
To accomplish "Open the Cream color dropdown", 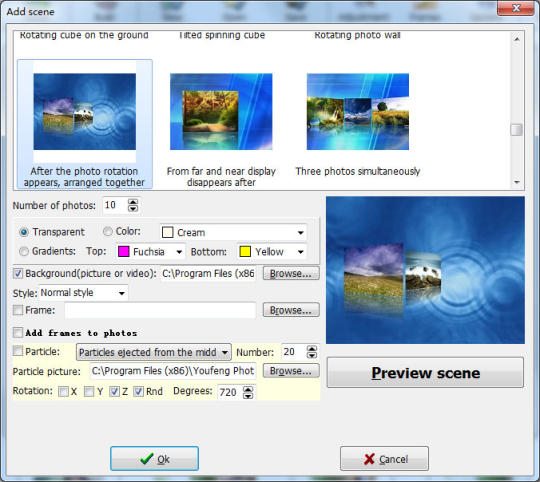I will click(301, 233).
